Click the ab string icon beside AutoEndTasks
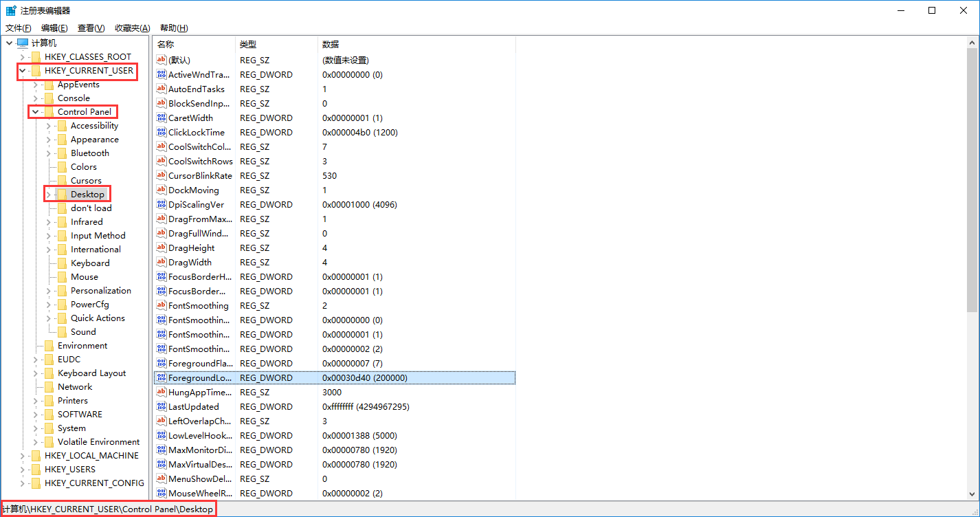The image size is (980, 517). click(161, 89)
